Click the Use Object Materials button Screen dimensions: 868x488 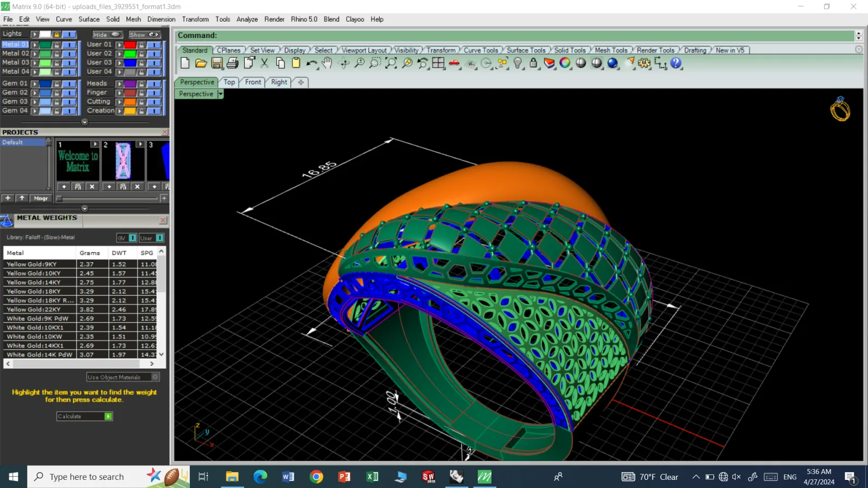[x=123, y=377]
